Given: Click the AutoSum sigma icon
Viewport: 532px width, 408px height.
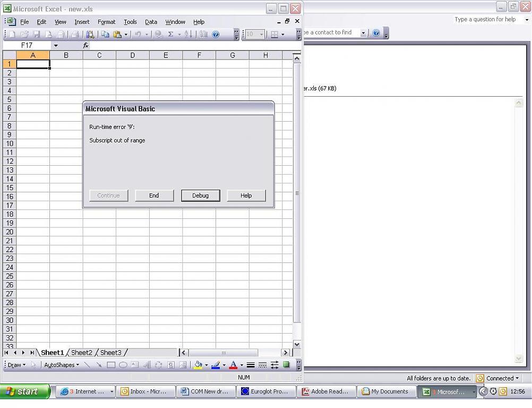Looking at the screenshot, I should click(x=170, y=35).
